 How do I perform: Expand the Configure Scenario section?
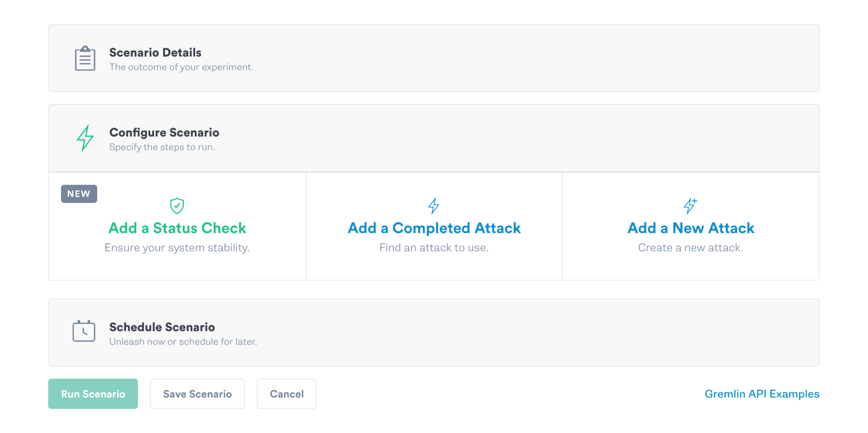click(x=164, y=132)
